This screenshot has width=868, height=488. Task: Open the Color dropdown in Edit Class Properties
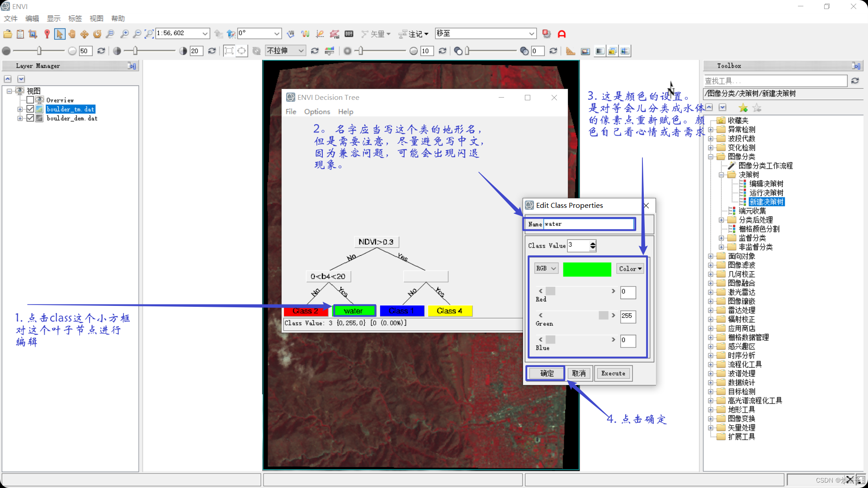(630, 269)
